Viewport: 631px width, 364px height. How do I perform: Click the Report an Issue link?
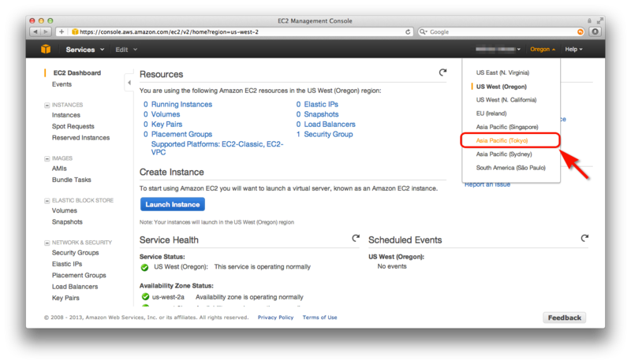487,184
